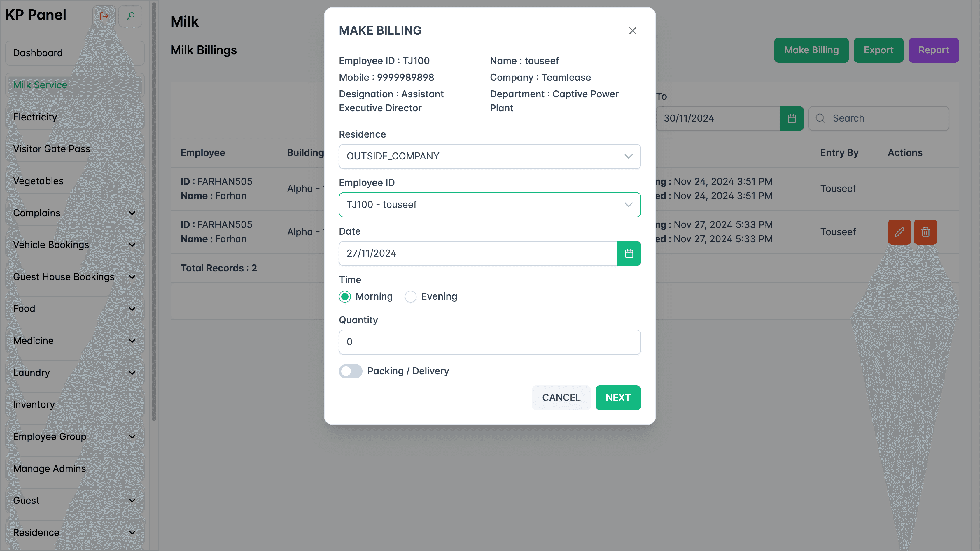The image size is (980, 551).
Task: Click the To date field 30/11/2024
Action: click(718, 118)
